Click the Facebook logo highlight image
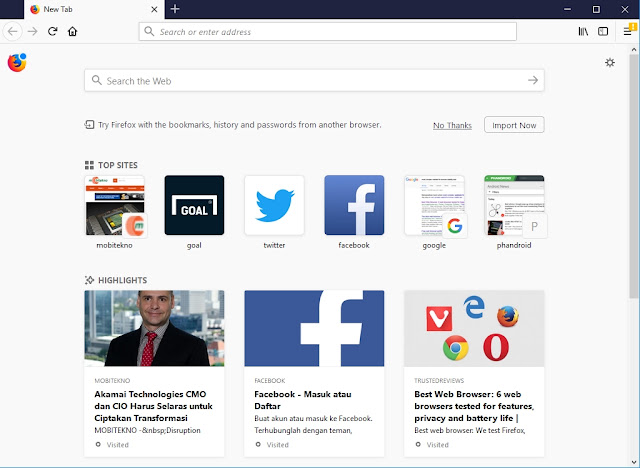The height and width of the screenshot is (468, 640). 314,328
